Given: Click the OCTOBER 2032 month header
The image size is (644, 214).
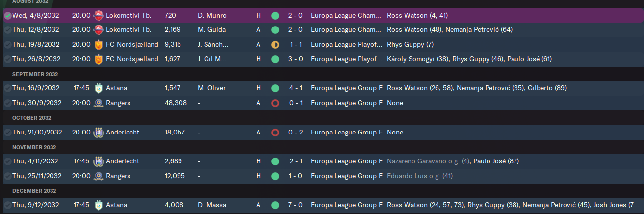Looking at the screenshot, I should (32, 118).
